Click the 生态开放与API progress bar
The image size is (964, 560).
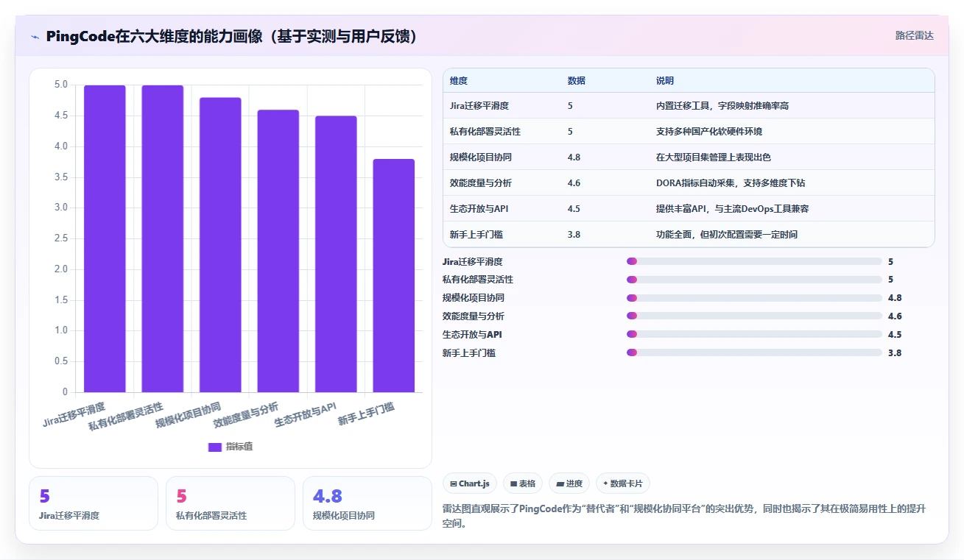click(x=754, y=335)
